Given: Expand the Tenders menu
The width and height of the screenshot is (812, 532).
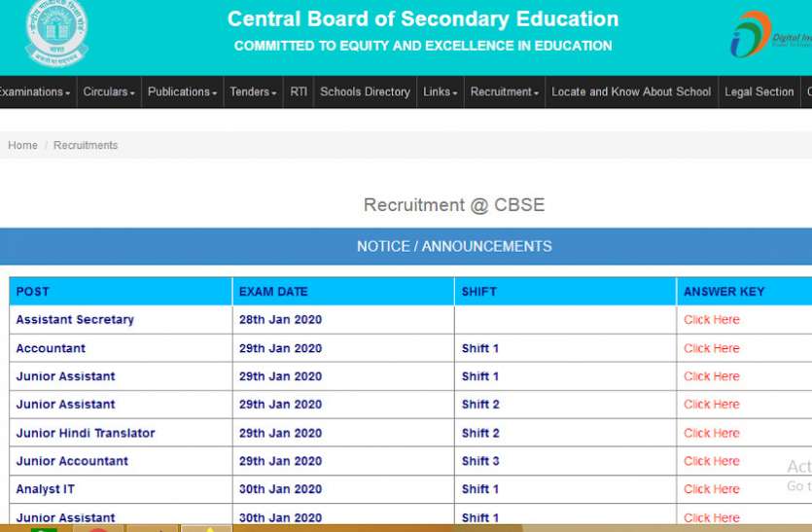Looking at the screenshot, I should coord(253,92).
